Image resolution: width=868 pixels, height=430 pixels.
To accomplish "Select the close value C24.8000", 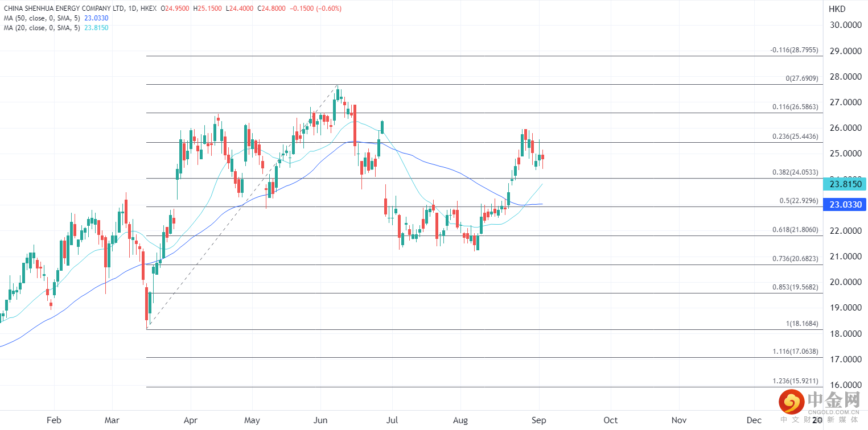I will click(x=271, y=9).
